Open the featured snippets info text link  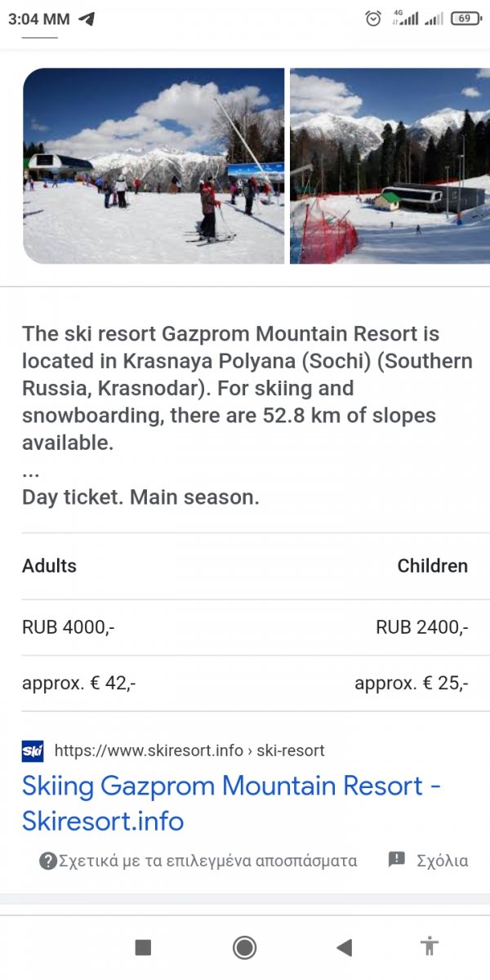tap(207, 860)
